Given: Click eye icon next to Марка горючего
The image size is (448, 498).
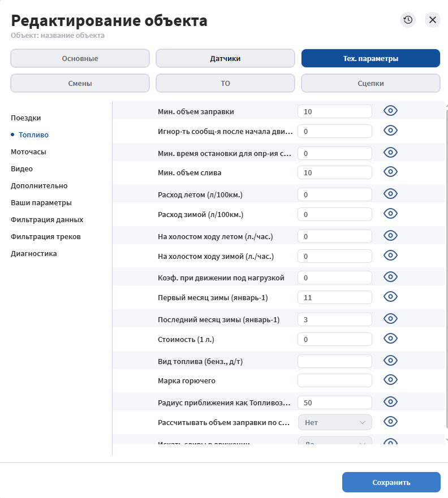Looking at the screenshot, I should tap(390, 380).
